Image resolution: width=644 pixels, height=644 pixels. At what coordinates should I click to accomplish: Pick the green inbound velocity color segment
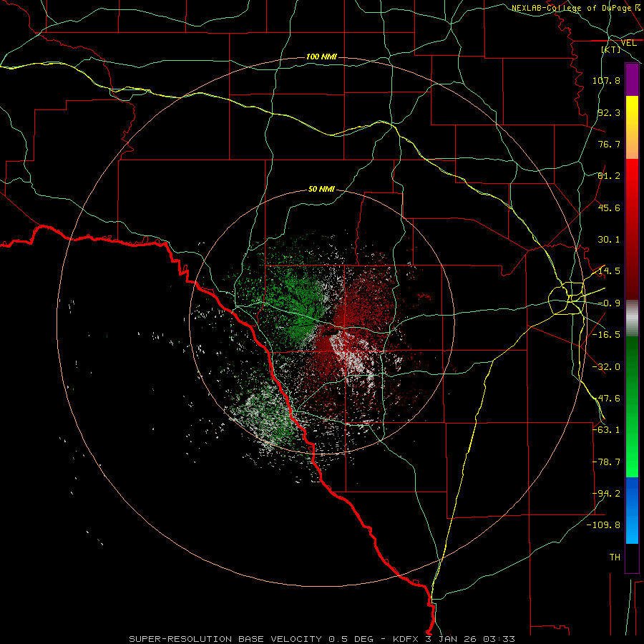pyautogui.click(x=632, y=406)
